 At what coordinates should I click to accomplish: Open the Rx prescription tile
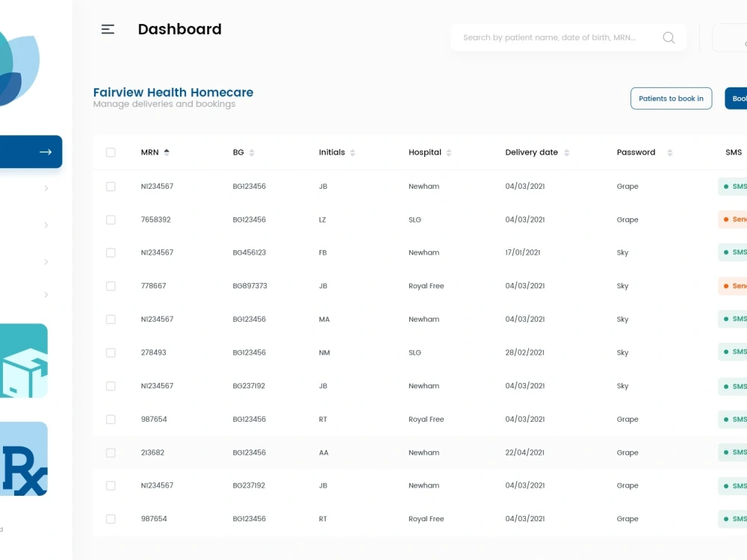[x=23, y=458]
